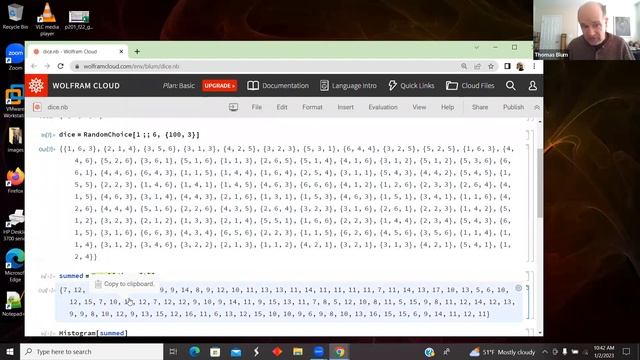Image resolution: width=640 pixels, height=360 pixels.
Task: Open the View menu
Action: pyautogui.click(x=419, y=107)
